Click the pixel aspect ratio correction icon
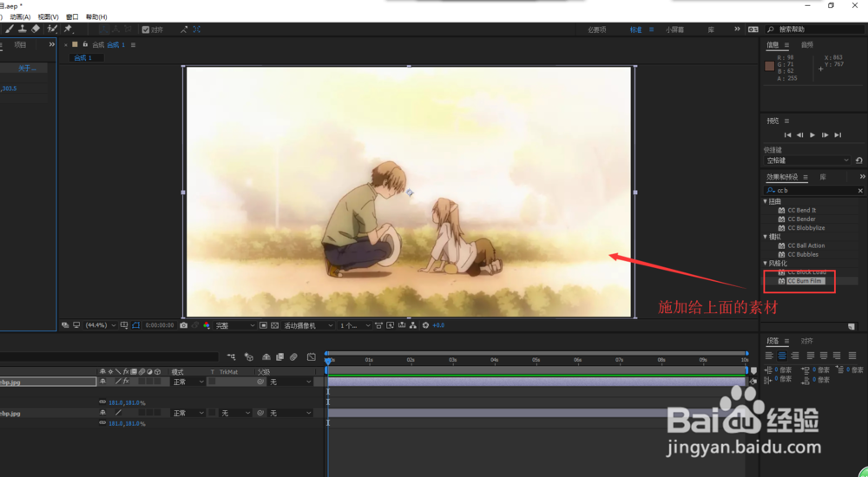This screenshot has width=868, height=477. click(x=378, y=325)
